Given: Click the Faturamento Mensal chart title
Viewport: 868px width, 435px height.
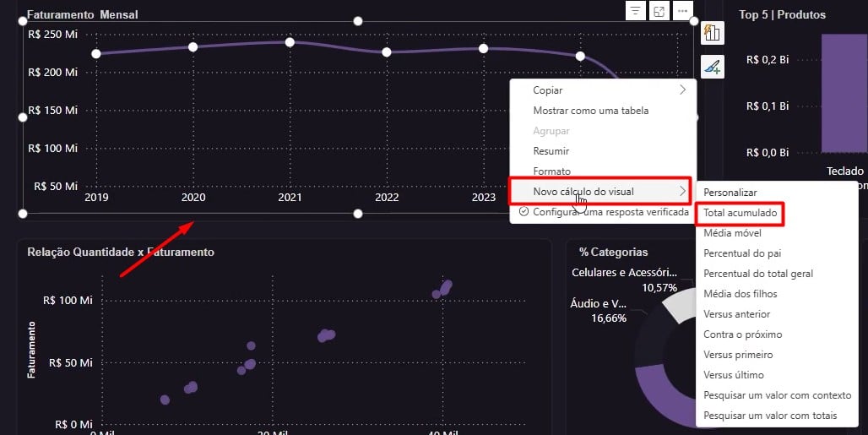Looking at the screenshot, I should 83,15.
